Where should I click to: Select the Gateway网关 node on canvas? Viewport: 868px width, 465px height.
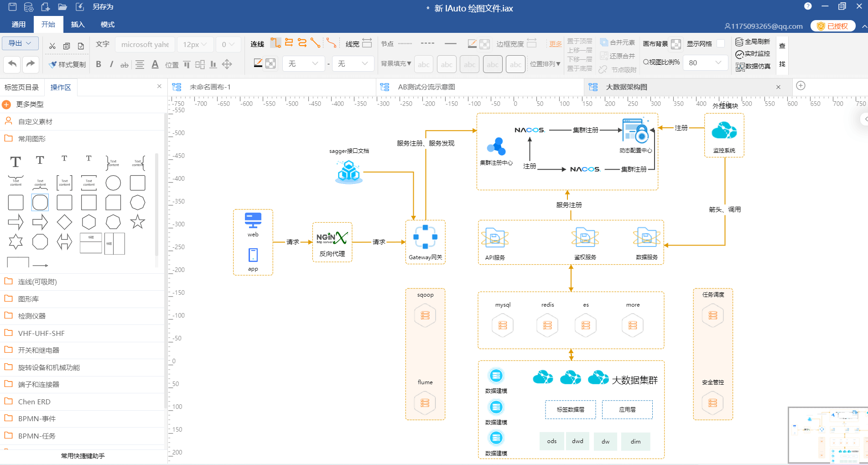pos(425,242)
